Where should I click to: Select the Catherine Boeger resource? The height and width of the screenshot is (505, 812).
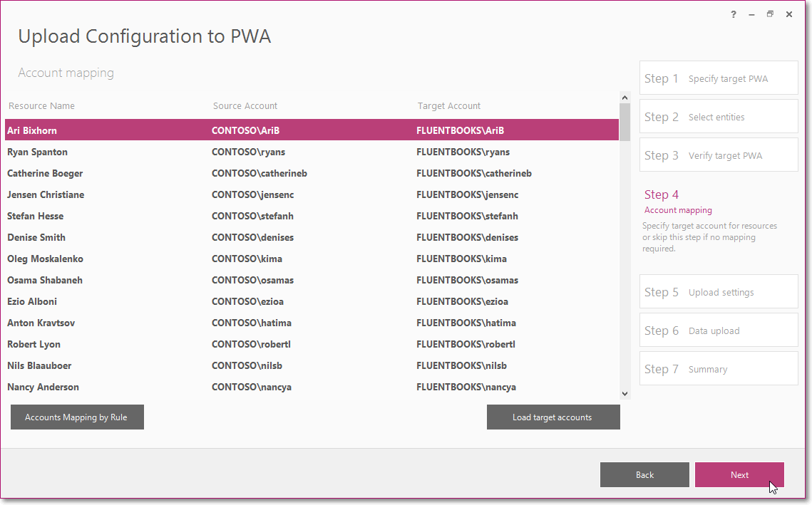coord(45,173)
